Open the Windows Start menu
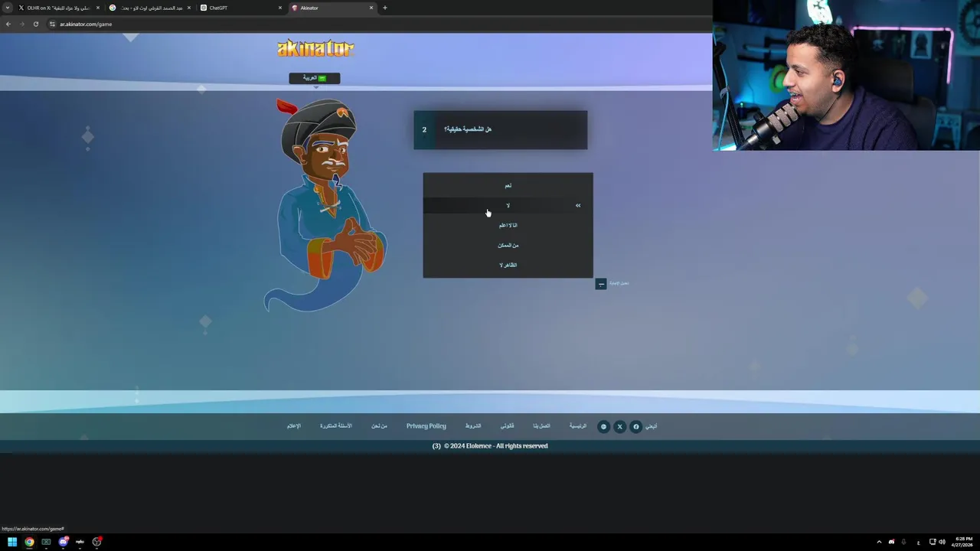This screenshot has height=551, width=980. pyautogui.click(x=12, y=542)
